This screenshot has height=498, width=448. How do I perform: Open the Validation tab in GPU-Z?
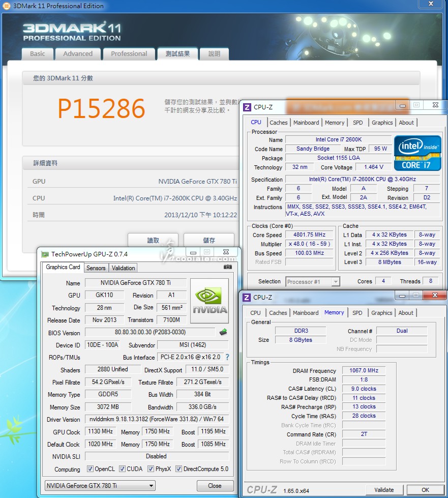coord(123,268)
